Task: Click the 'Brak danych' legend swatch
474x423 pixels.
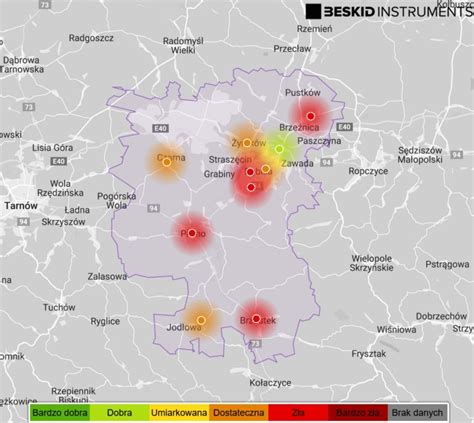Action: 417,413
